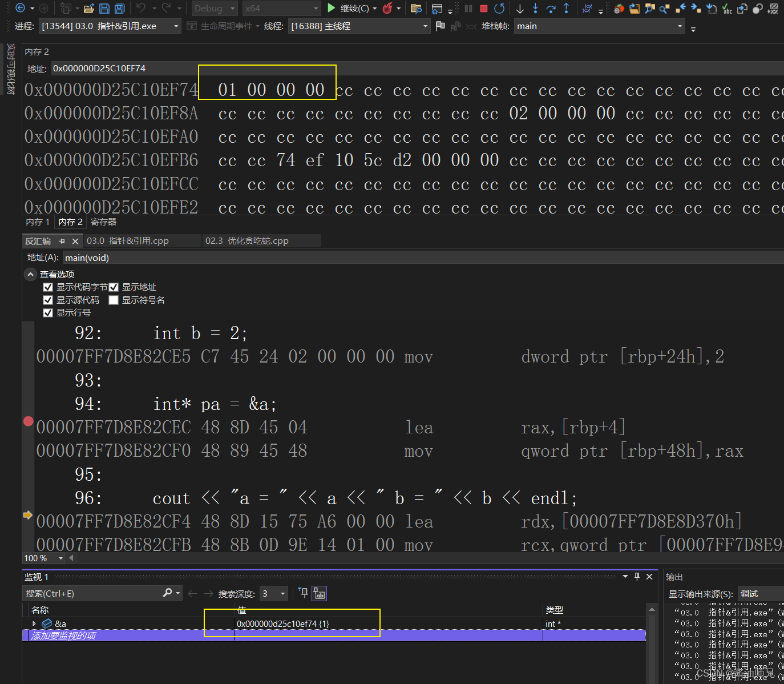784x684 pixels.
Task: Toggle the Show source code checkbox
Action: coord(48,300)
